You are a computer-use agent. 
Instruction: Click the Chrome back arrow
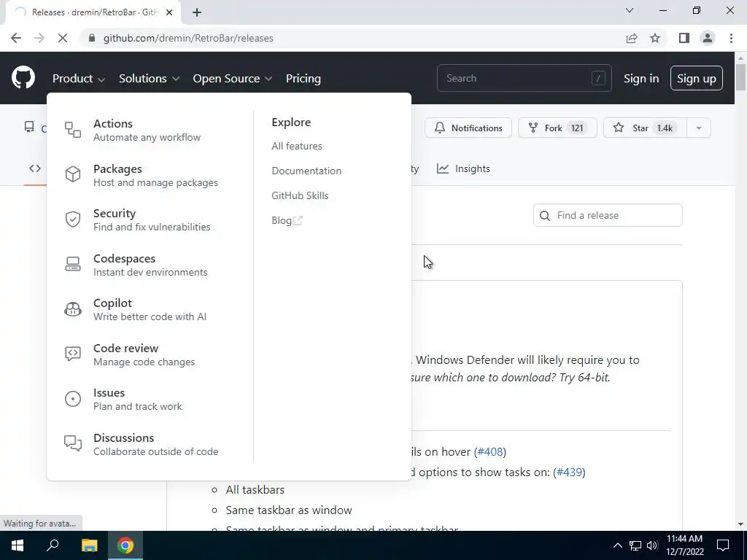click(x=16, y=38)
